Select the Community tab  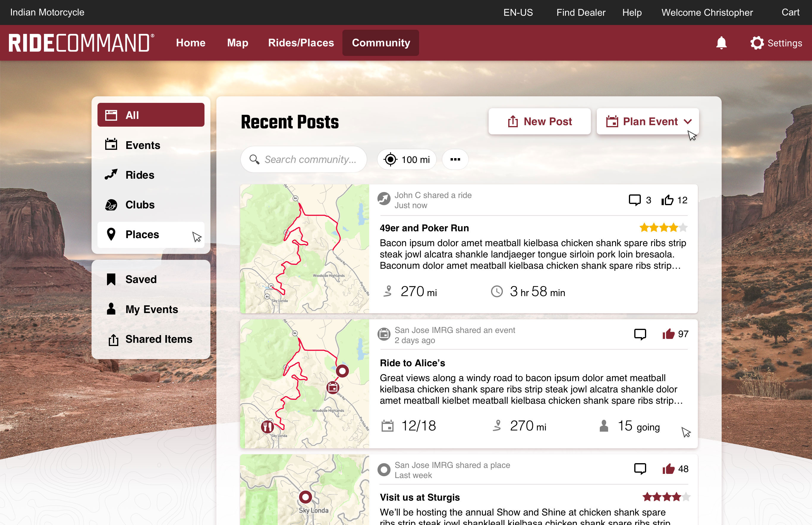tap(381, 43)
